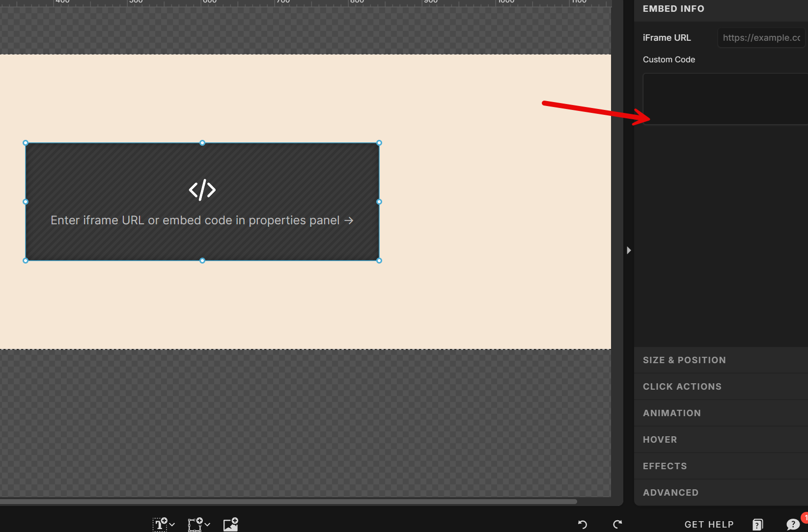The width and height of the screenshot is (808, 532).
Task: Add an image with the image tool
Action: [230, 524]
